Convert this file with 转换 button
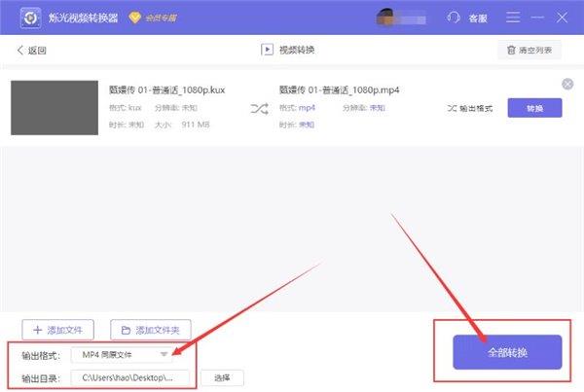Image resolution: width=584 pixels, height=392 pixels. click(534, 108)
